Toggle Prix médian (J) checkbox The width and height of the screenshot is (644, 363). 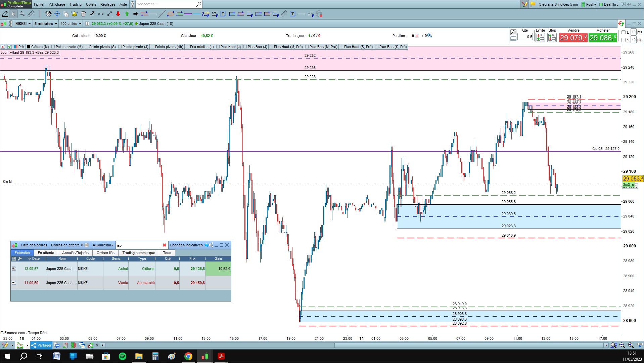pyautogui.click(x=187, y=47)
